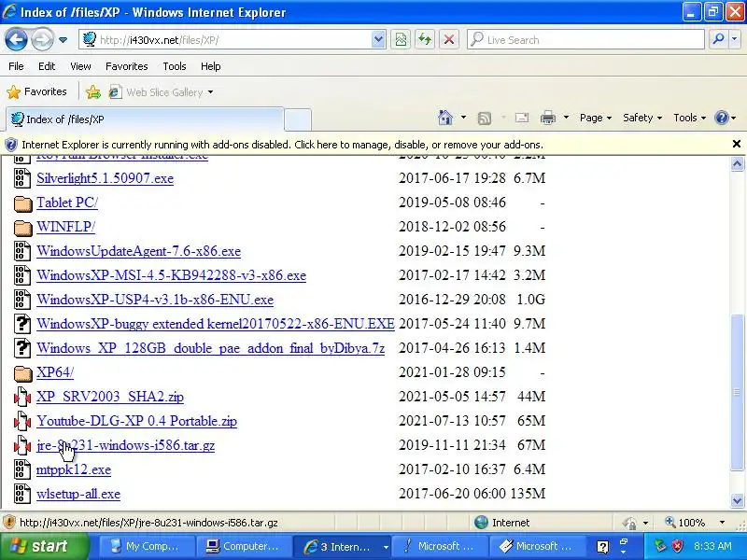Image resolution: width=747 pixels, height=560 pixels.
Task: Open WindowsXP-buggy extended kernel EXE link
Action: tap(216, 324)
